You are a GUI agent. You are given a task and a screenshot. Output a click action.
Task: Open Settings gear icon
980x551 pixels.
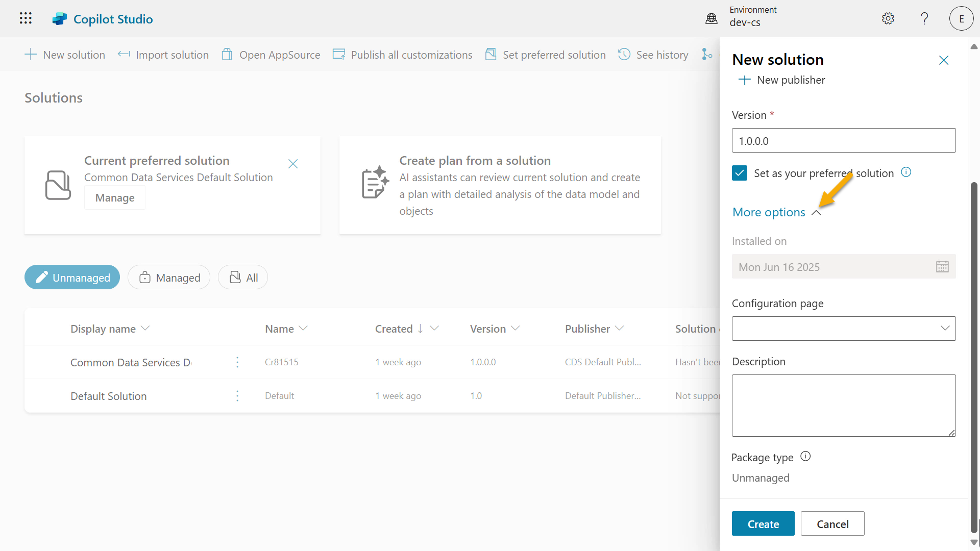888,18
